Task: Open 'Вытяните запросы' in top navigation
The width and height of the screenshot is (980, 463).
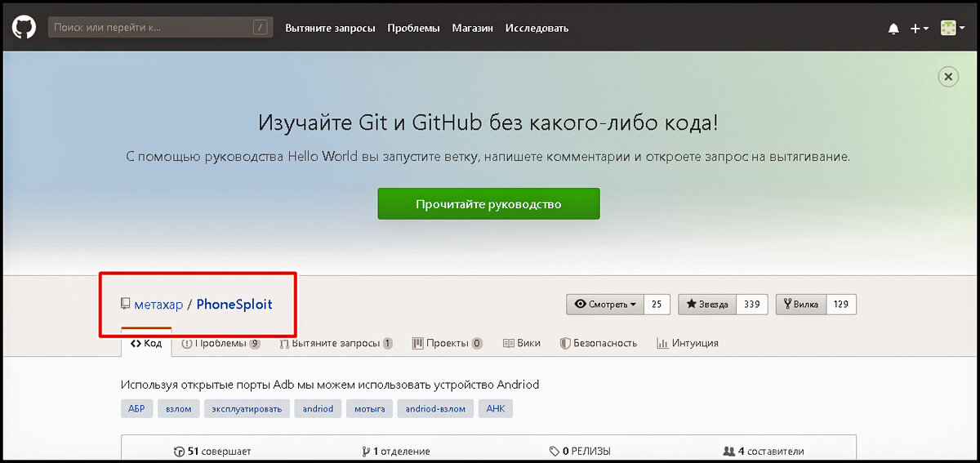Action: tap(330, 28)
